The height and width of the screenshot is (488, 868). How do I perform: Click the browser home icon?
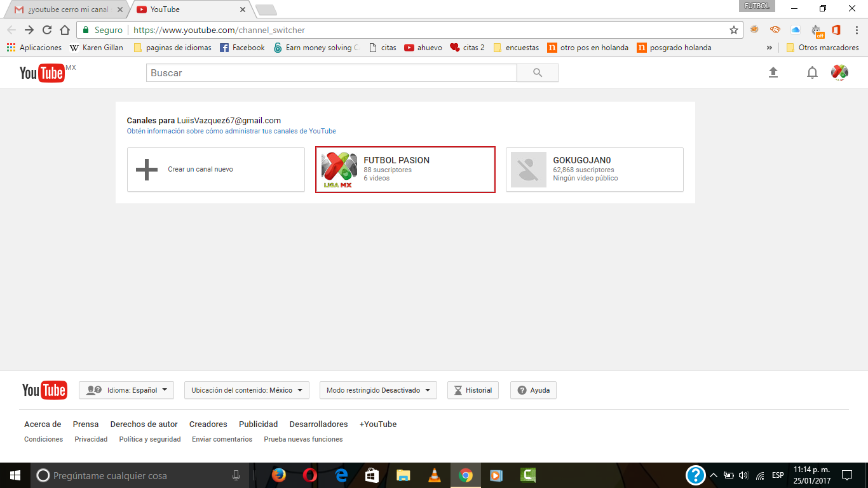click(x=65, y=30)
